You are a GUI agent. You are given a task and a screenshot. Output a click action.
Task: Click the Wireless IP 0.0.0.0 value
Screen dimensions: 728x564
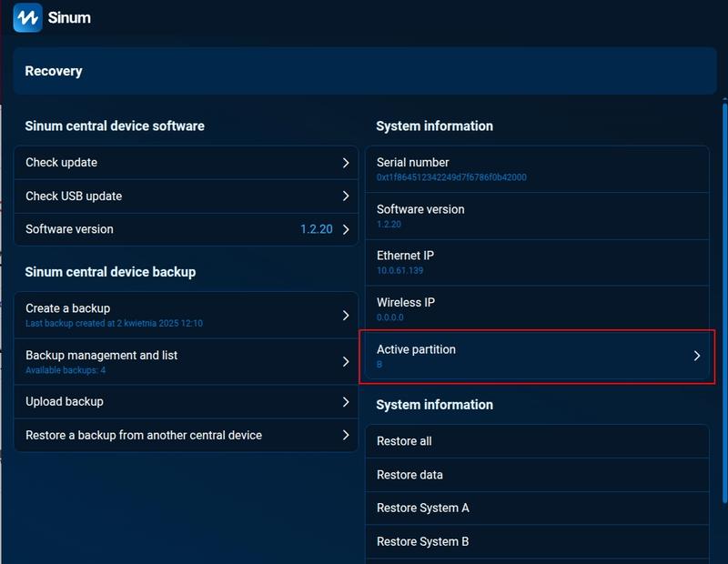click(x=390, y=317)
